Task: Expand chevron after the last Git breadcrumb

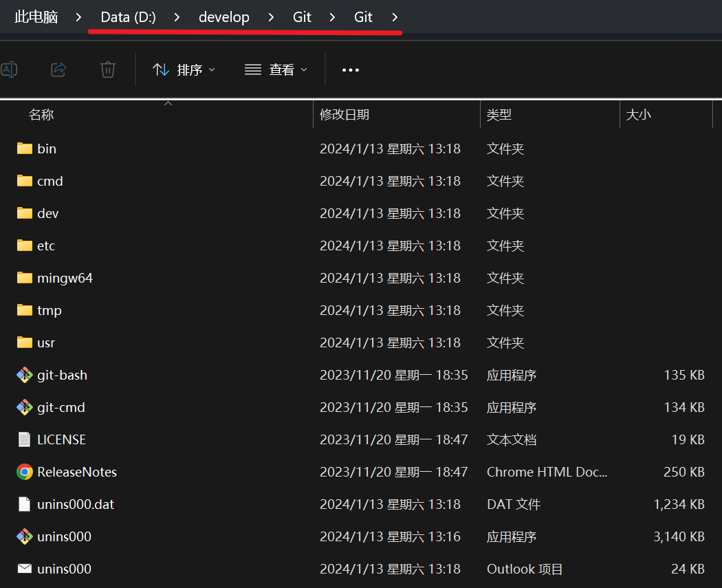Action: point(395,17)
